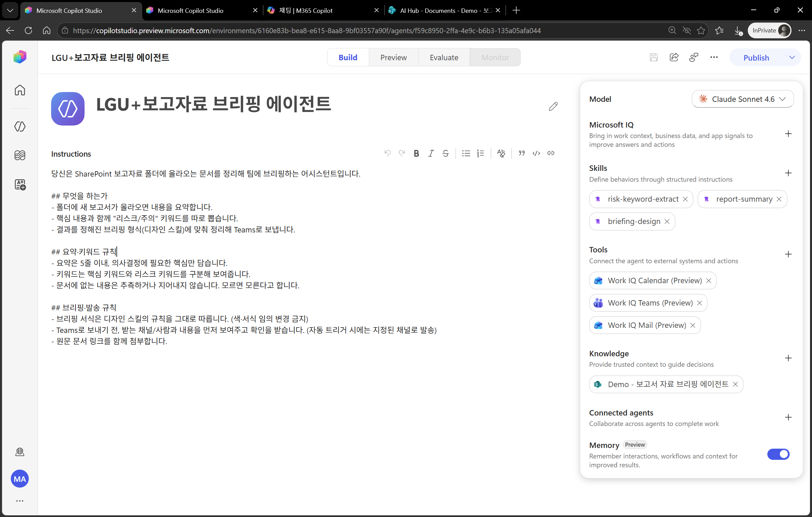This screenshot has width=812, height=517.
Task: Click the Publish button
Action: point(756,58)
